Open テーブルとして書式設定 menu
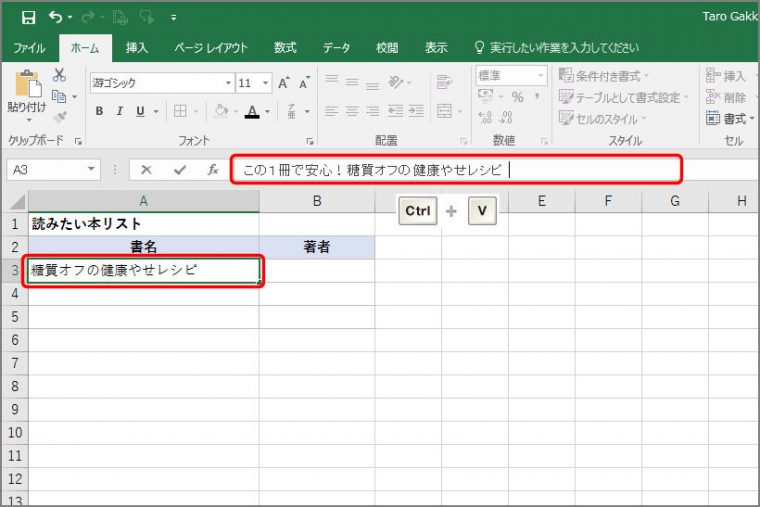The width and height of the screenshot is (760, 507). click(624, 97)
